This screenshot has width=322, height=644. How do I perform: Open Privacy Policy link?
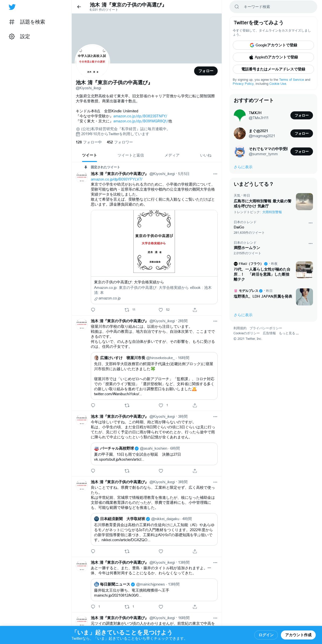[243, 84]
